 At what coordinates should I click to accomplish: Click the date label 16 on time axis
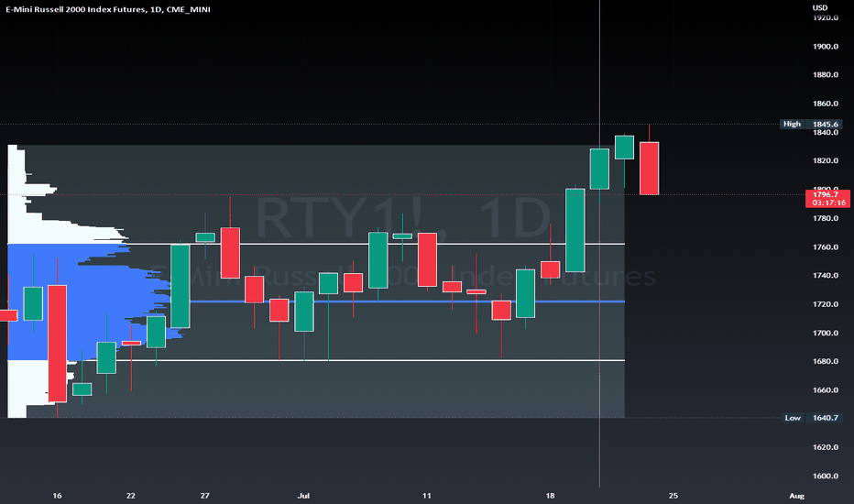(x=57, y=496)
